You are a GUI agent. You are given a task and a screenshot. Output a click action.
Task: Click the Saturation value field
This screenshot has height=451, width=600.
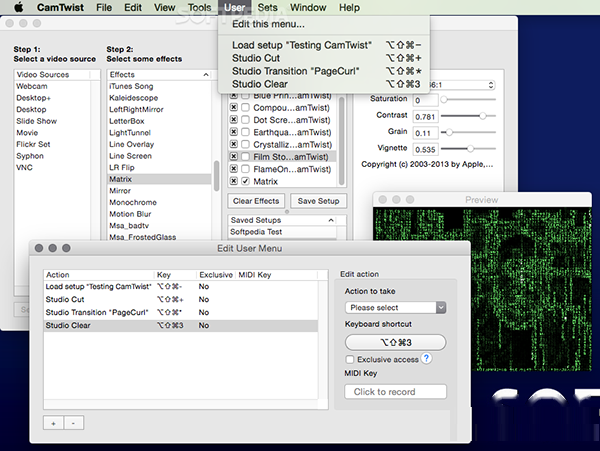click(425, 100)
